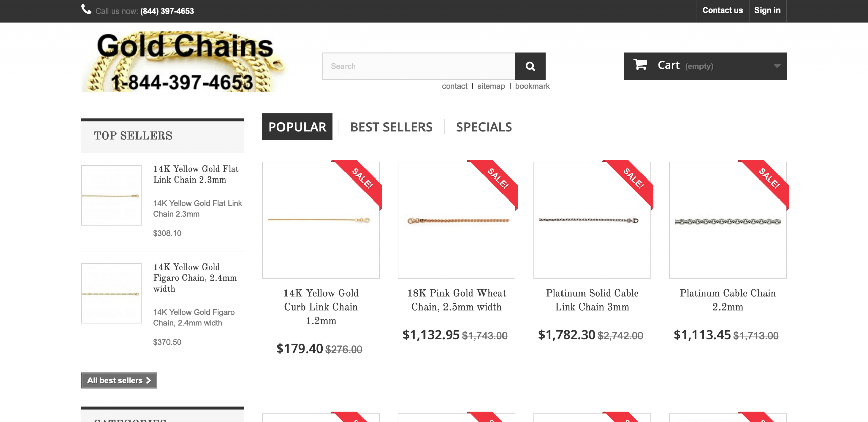This screenshot has height=422, width=868.
Task: Open the Platinum Cable Chain 2.2mm image
Action: click(728, 220)
